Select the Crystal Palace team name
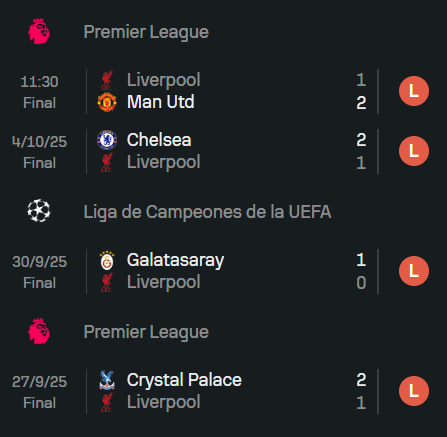The image size is (447, 437). [184, 380]
